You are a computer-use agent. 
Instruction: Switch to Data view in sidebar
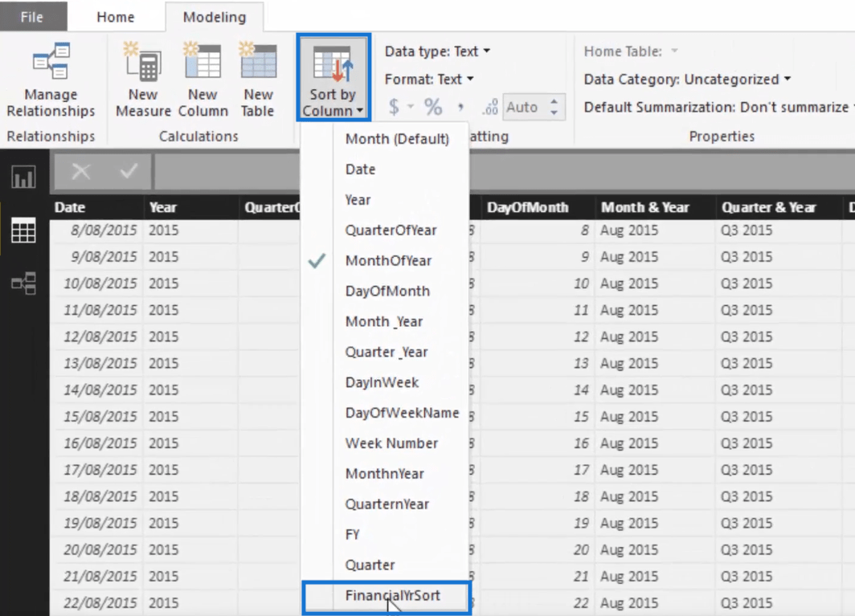coord(23,230)
